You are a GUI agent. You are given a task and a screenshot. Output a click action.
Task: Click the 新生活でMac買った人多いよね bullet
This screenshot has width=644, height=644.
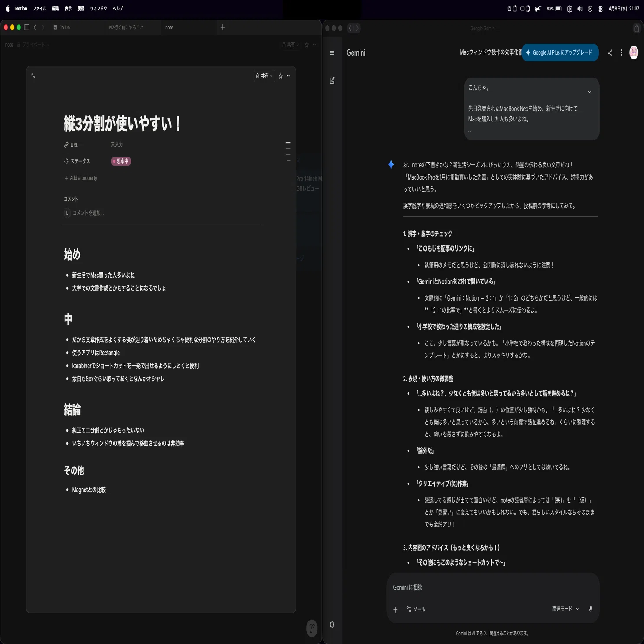click(x=103, y=275)
